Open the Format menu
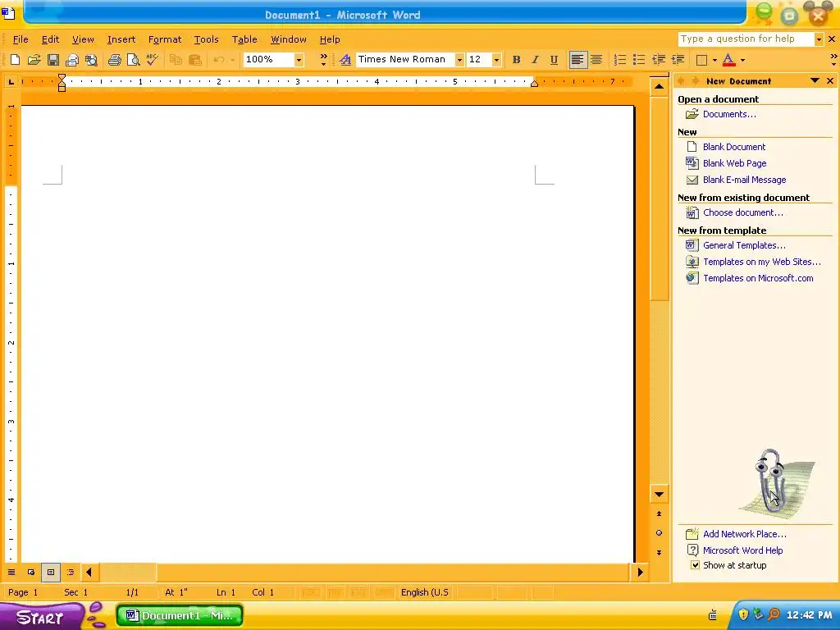 click(164, 39)
